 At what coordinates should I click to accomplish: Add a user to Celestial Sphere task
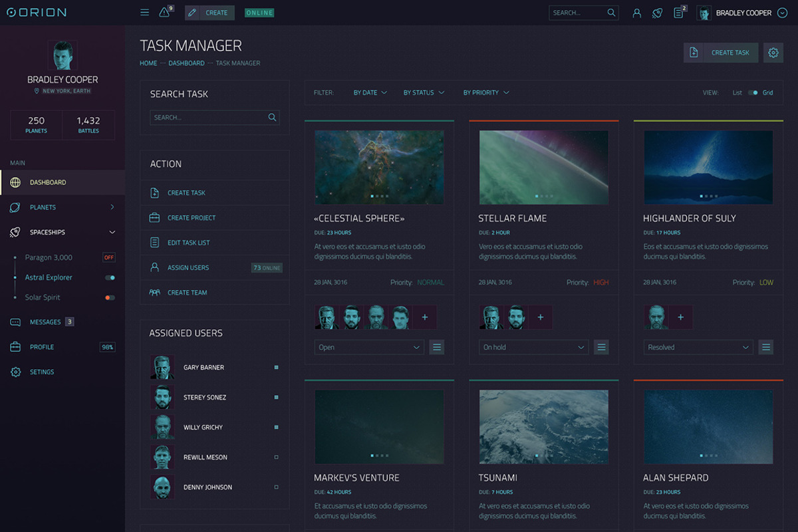coord(424,317)
